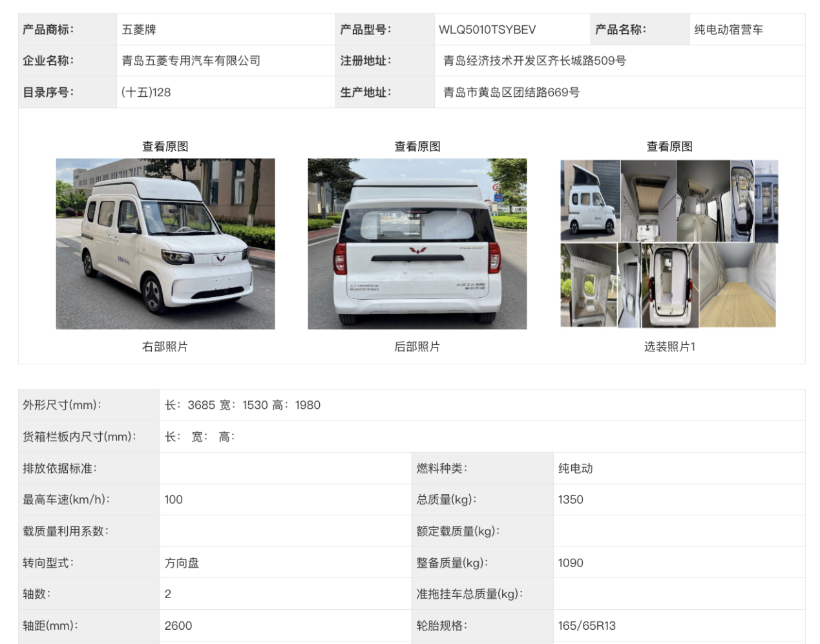Select model number WLQ5010TSYBEV
The height and width of the screenshot is (644, 820).
[x=487, y=30]
